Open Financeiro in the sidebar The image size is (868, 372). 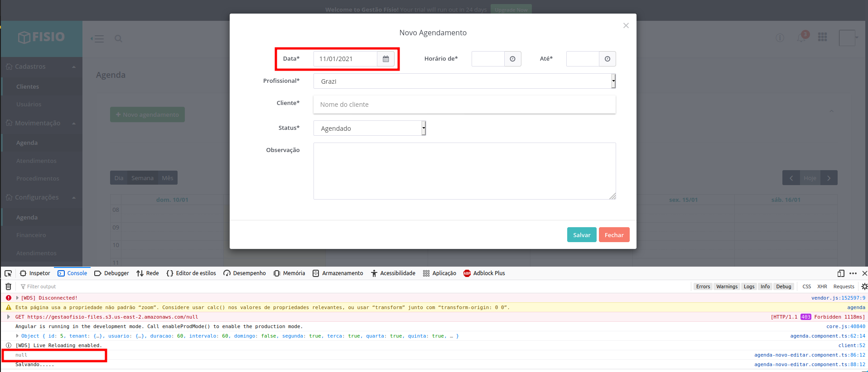[x=31, y=235]
